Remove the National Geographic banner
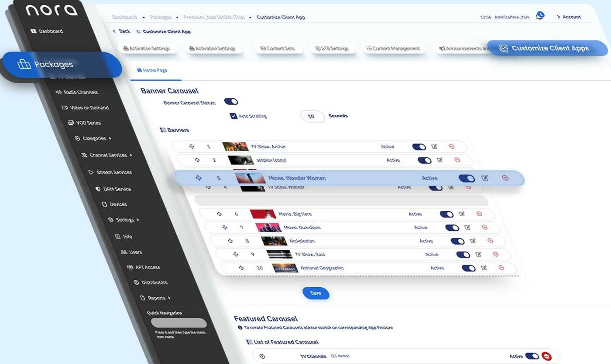Image resolution: width=611 pixels, height=364 pixels. [x=501, y=268]
